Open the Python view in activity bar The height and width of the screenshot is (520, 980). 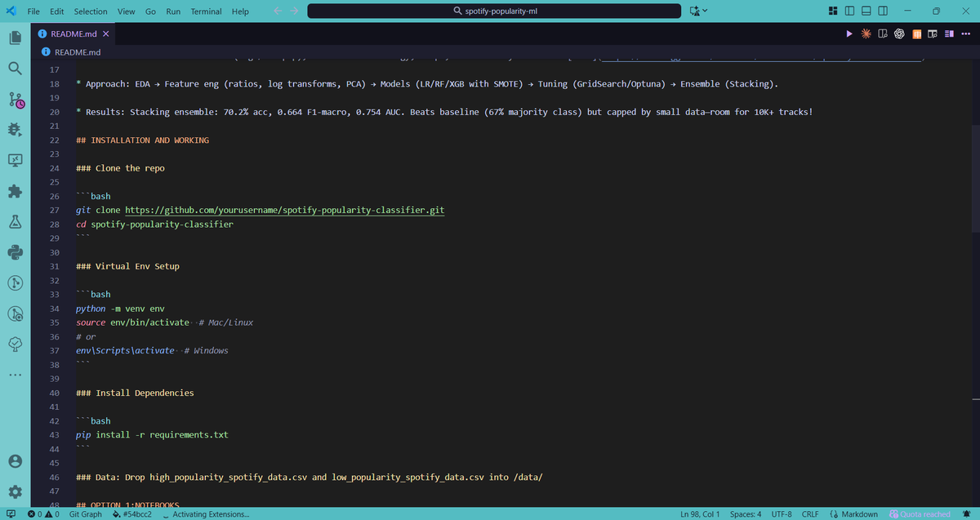pos(15,252)
